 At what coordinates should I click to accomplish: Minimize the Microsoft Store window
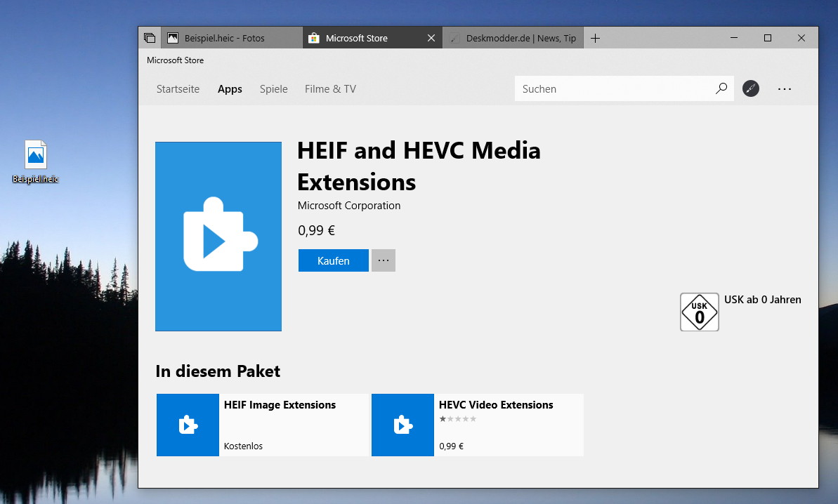734,38
